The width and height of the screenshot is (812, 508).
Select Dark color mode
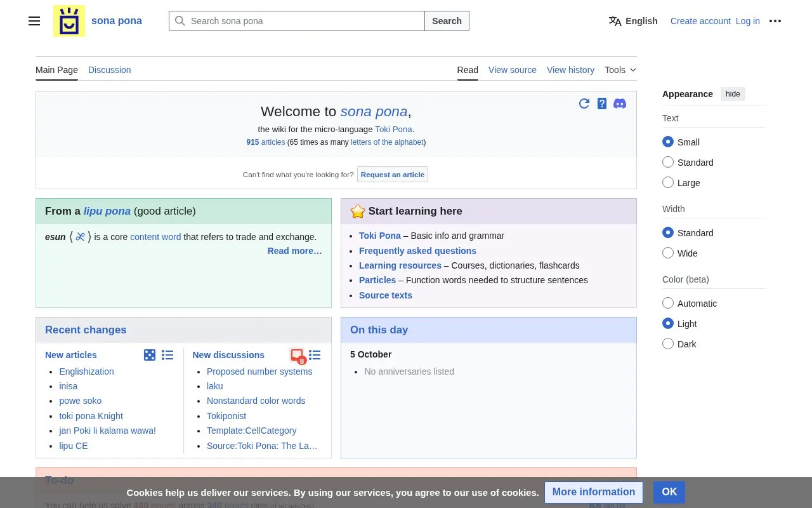pyautogui.click(x=668, y=344)
